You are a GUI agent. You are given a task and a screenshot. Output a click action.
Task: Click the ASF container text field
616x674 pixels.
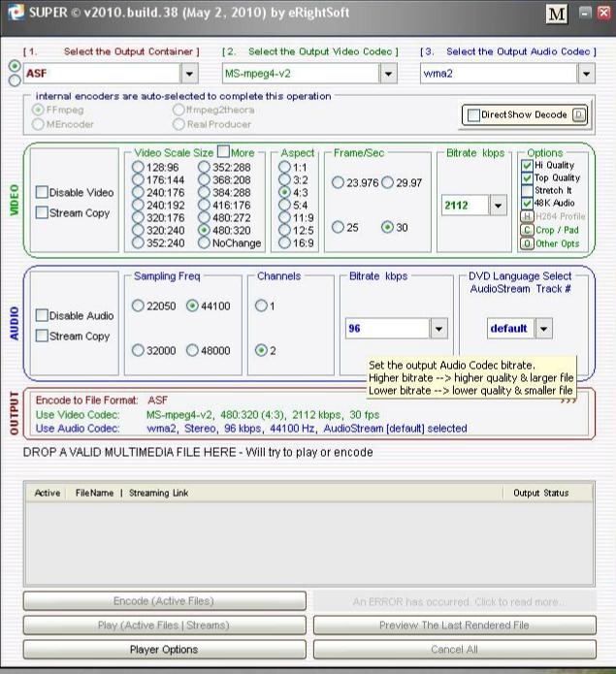[x=102, y=74]
